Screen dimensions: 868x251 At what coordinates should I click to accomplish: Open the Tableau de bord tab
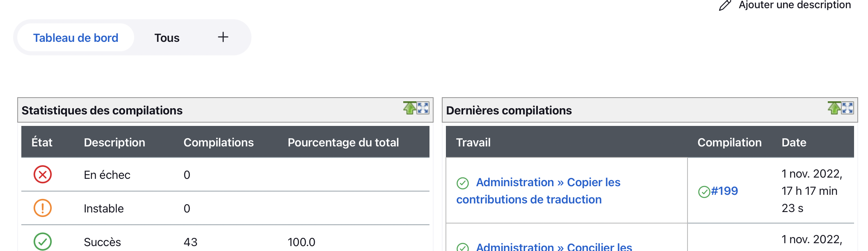click(x=75, y=38)
